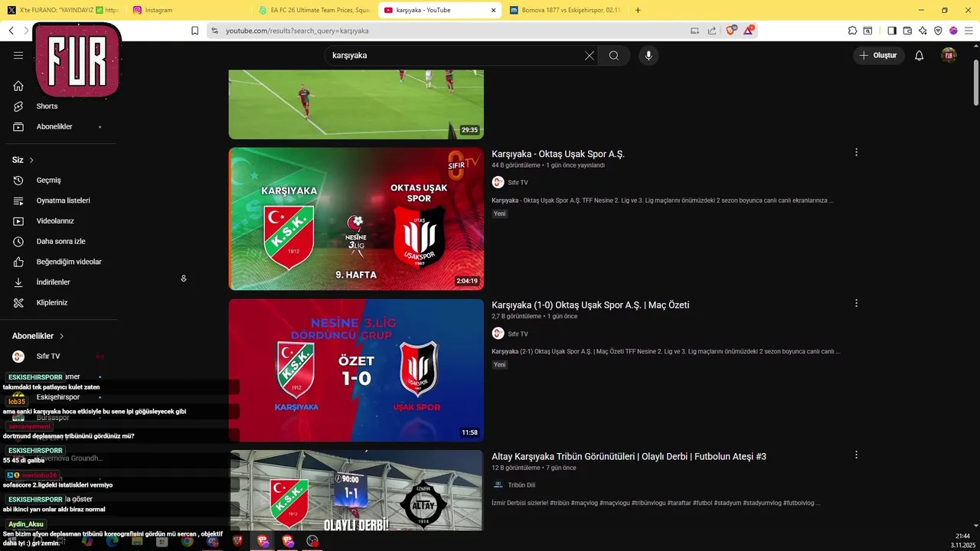The width and height of the screenshot is (980, 551).
Task: Switch to Bornova 1877 vs Eskişehirspor tab
Action: (x=565, y=10)
